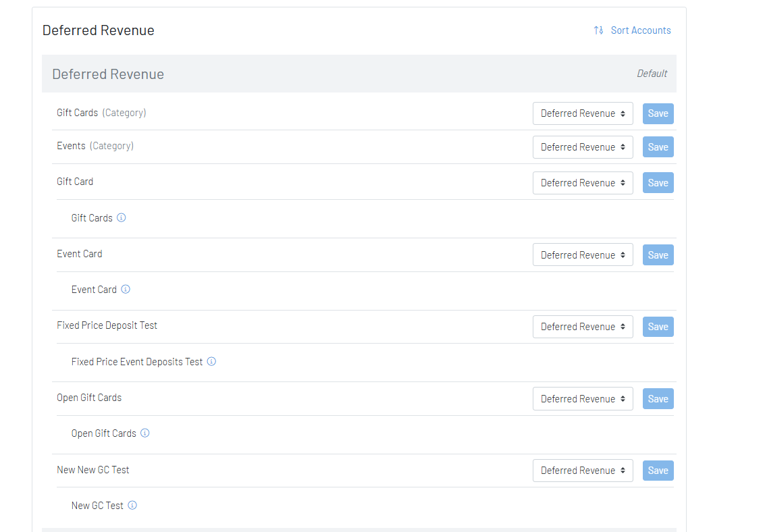This screenshot has height=532, width=765.
Task: Click info icon beside Gift Cards sub-item
Action: 122,217
